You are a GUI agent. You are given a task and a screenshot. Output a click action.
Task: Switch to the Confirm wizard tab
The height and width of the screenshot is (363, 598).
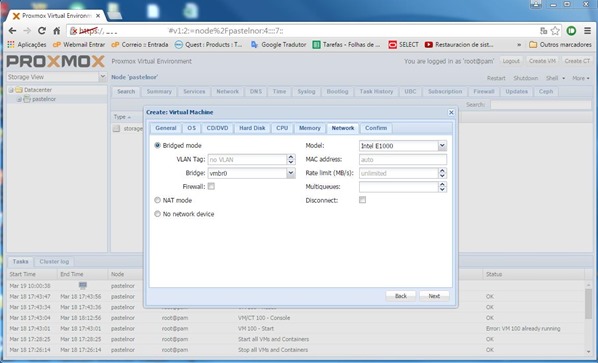(x=376, y=128)
